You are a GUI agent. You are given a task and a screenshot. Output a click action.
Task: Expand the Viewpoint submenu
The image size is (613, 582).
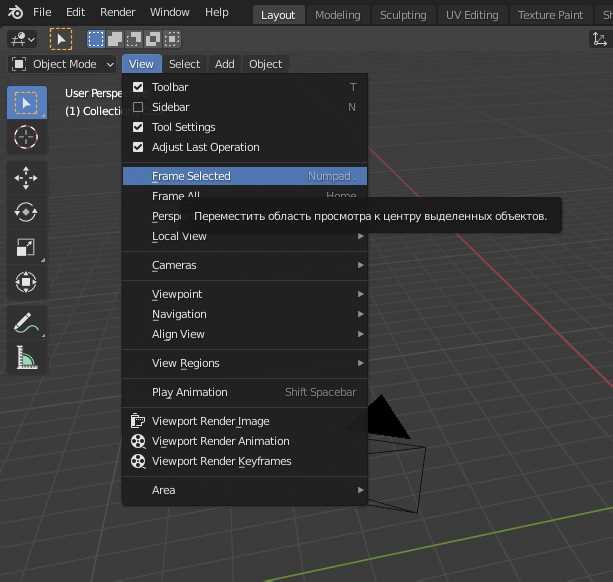pyautogui.click(x=245, y=294)
